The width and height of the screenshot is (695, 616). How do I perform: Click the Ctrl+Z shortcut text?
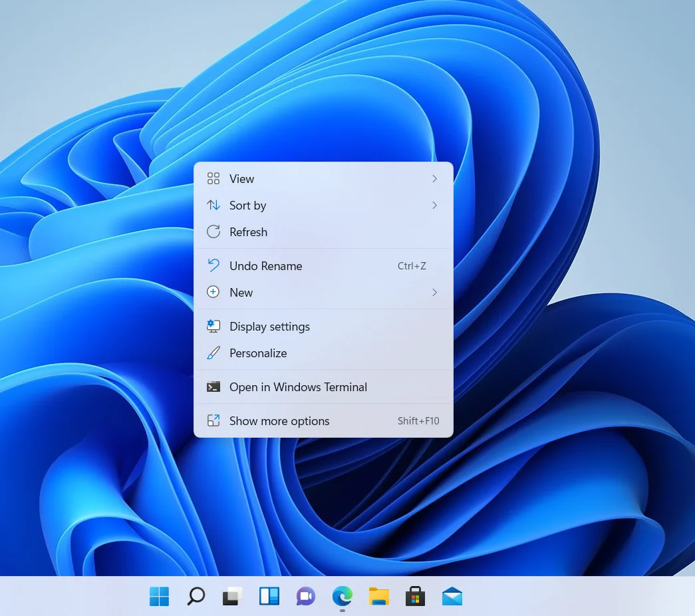412,265
